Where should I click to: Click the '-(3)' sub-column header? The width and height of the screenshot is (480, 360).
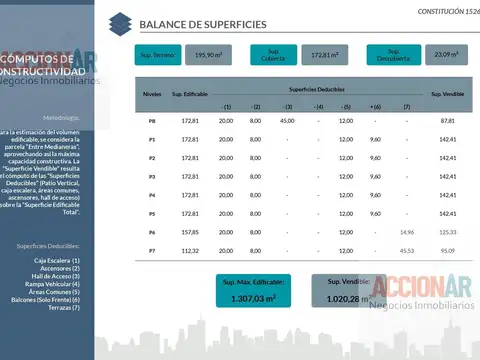pos(287,107)
